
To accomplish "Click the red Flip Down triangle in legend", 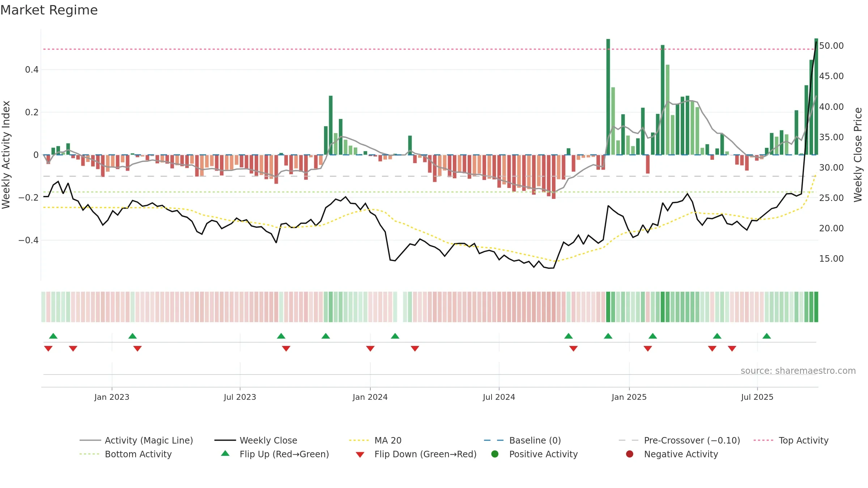I will [360, 455].
